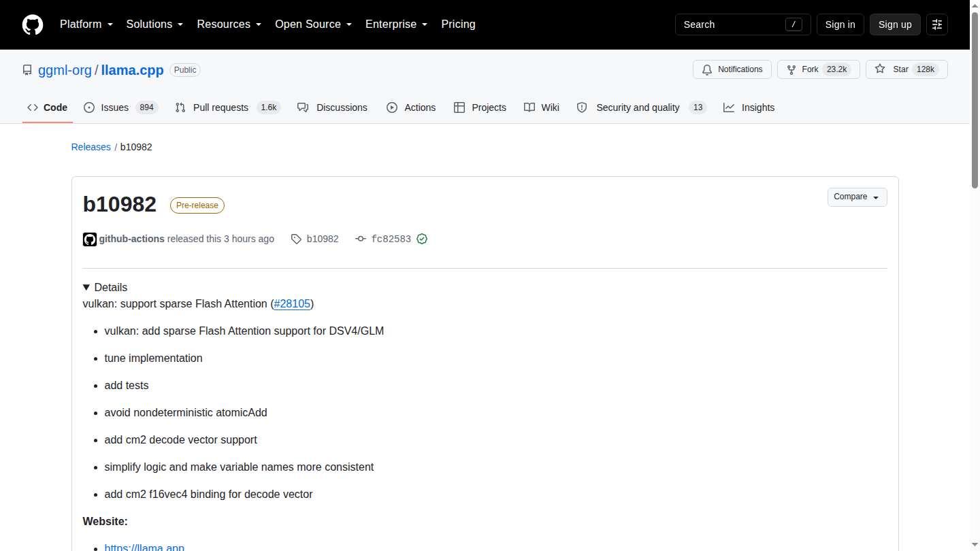Select the Pull requests branch icon

click(180, 107)
